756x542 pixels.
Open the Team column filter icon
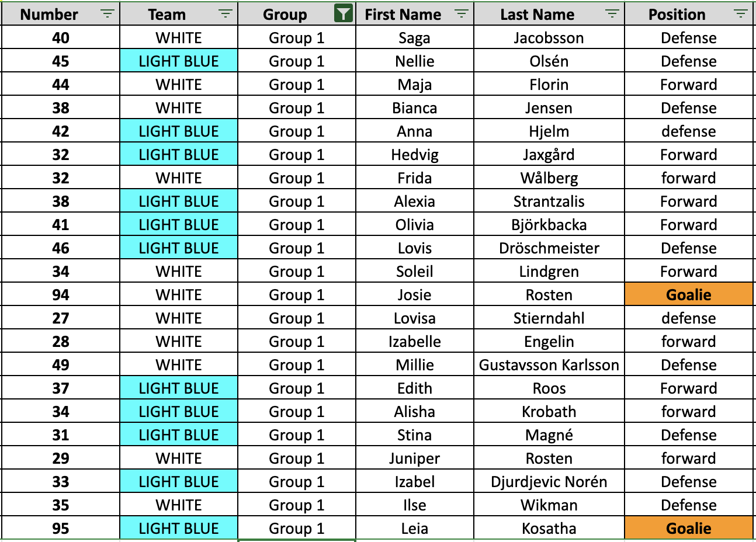click(226, 14)
